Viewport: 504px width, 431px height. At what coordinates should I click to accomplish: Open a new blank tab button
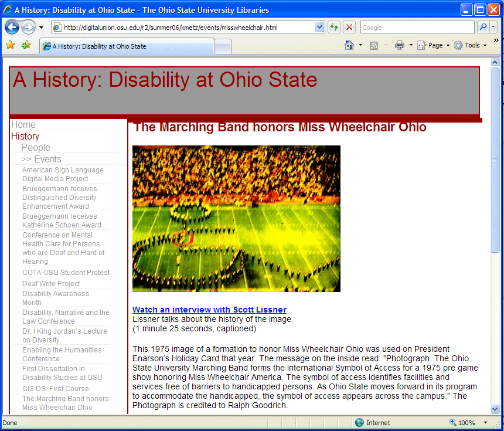(x=223, y=47)
